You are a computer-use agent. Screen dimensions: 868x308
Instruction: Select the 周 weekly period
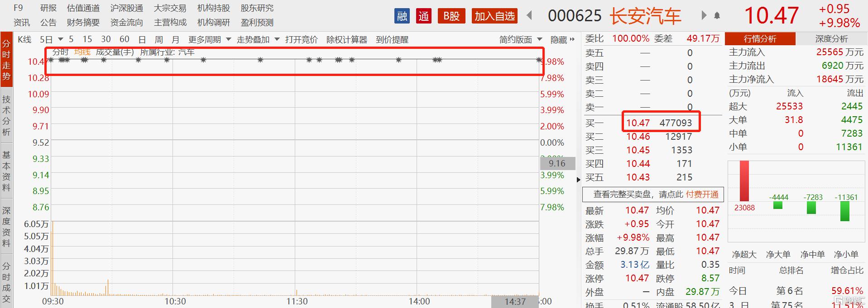(159, 40)
